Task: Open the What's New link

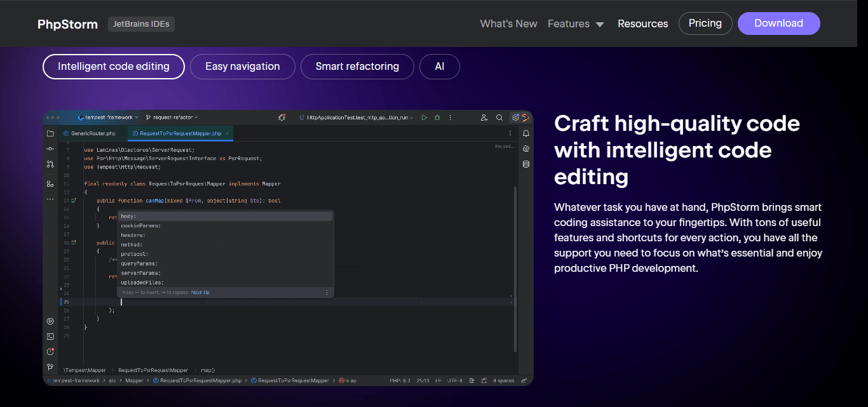Action: click(x=508, y=23)
